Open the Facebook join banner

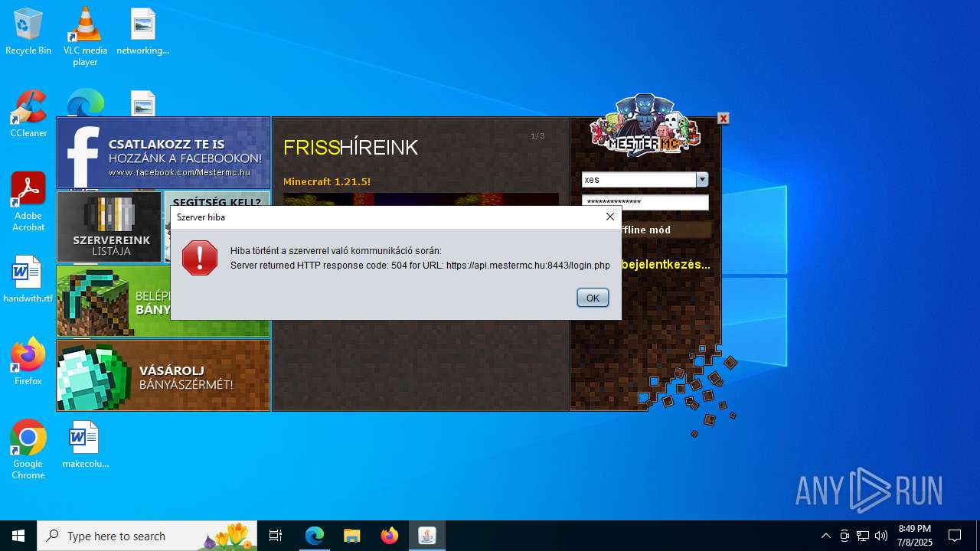pyautogui.click(x=163, y=153)
